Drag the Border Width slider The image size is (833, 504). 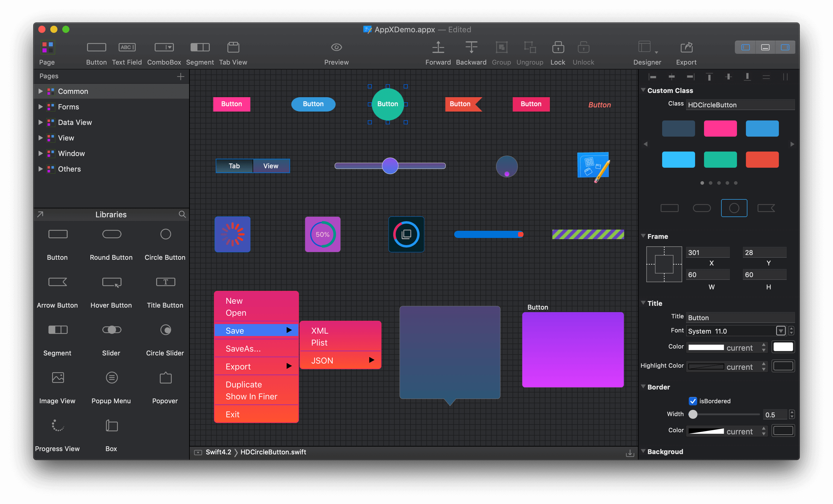(693, 414)
